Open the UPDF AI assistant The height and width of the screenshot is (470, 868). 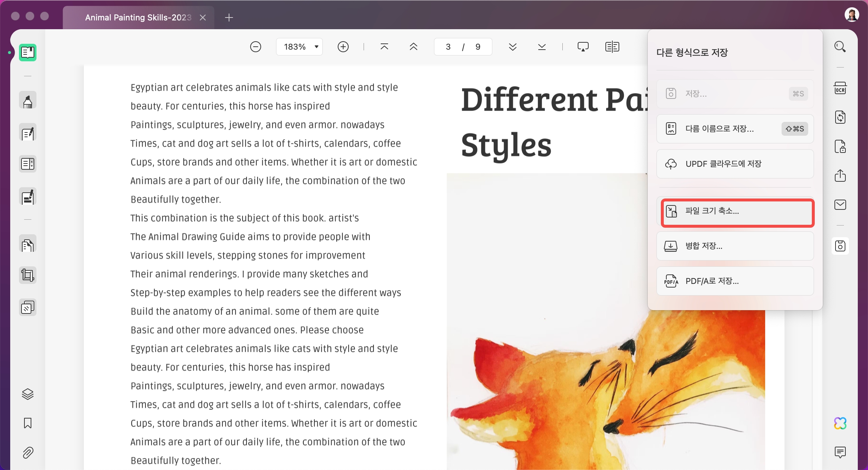tap(840, 423)
